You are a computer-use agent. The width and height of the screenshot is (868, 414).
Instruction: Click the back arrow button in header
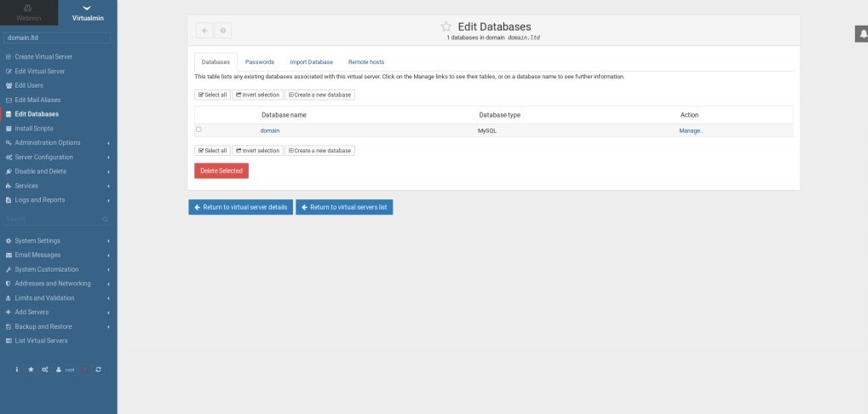click(204, 31)
